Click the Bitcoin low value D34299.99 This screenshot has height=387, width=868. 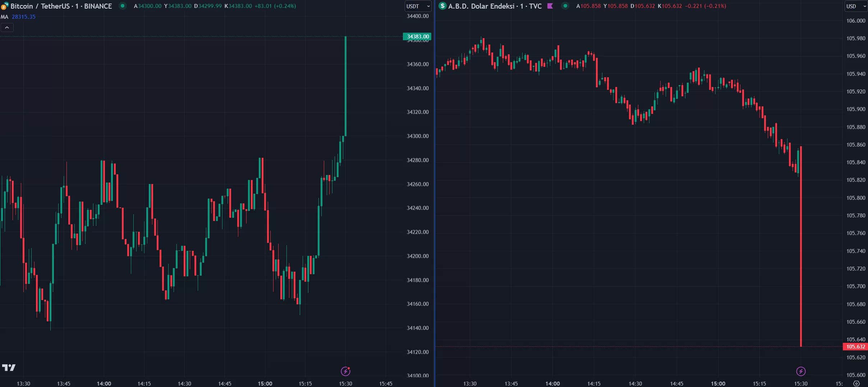point(208,6)
